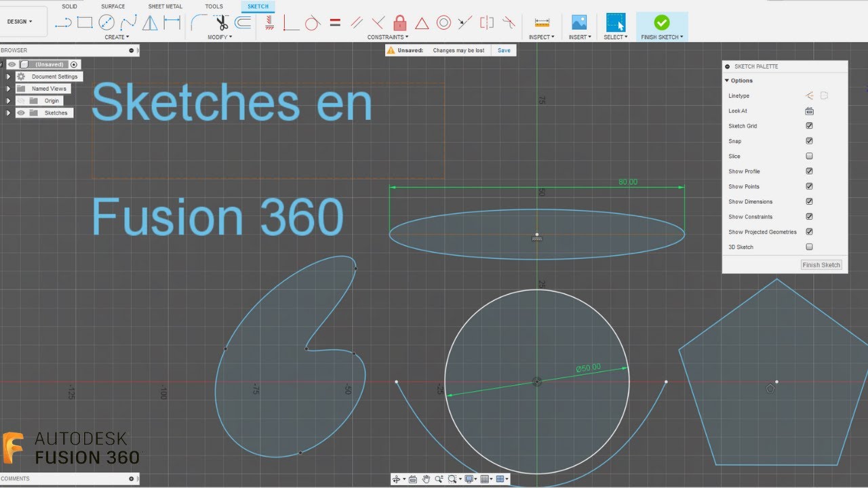Click Save link in Unsaved warning
Viewport: 868px width, 488px height.
[504, 50]
